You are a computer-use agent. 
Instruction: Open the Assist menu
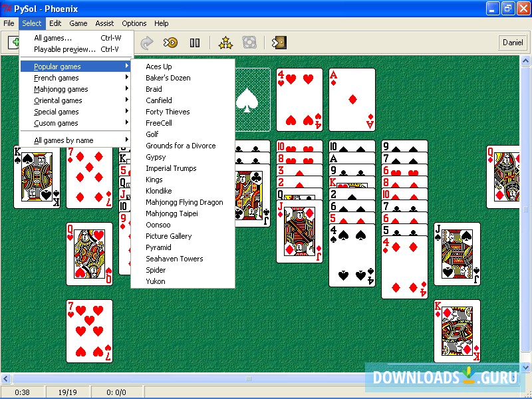[x=104, y=23]
